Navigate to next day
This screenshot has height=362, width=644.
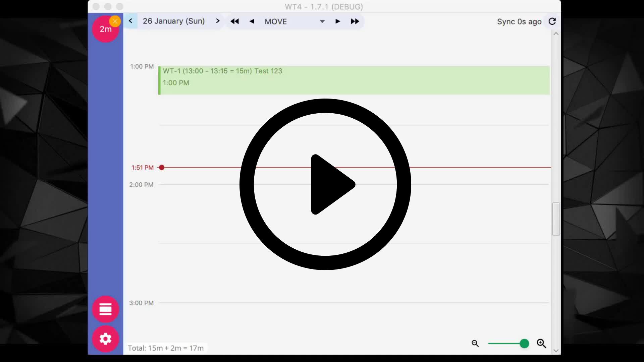(217, 21)
